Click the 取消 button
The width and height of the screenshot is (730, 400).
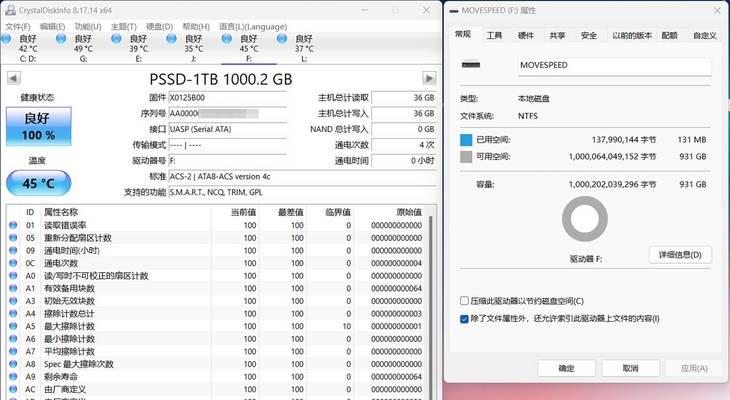click(x=630, y=368)
